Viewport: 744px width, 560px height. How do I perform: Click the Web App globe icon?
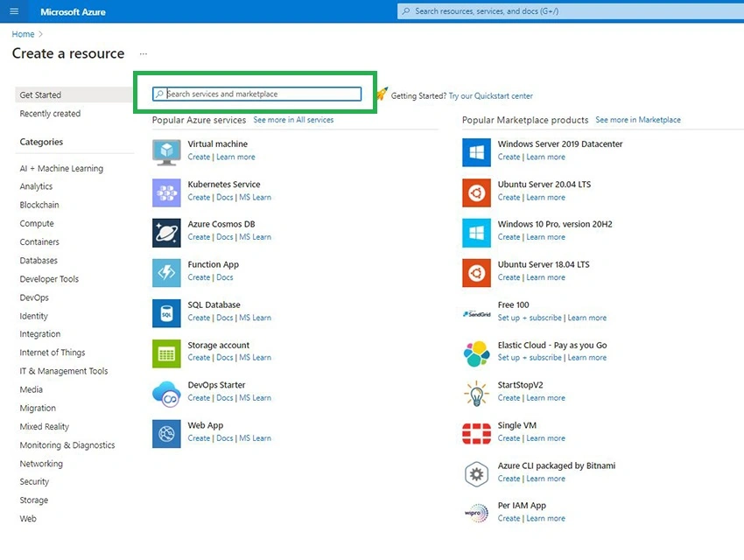166,433
